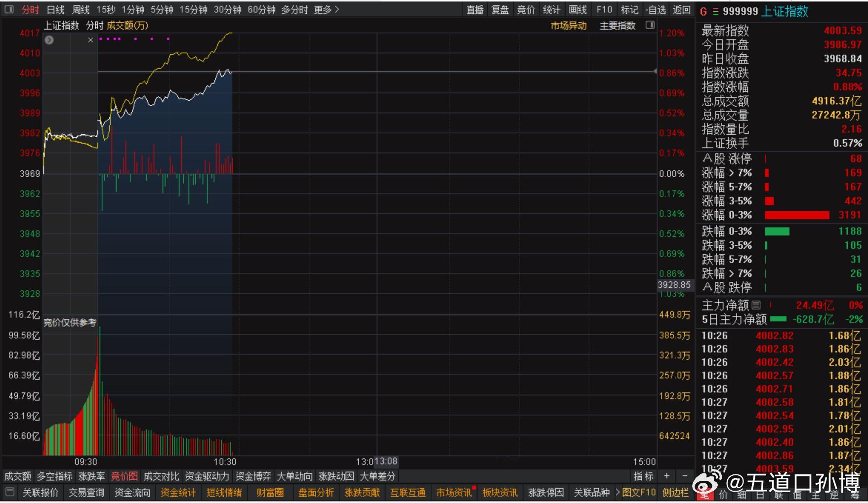This screenshot has height=503, width=868.
Task: Toggle the 市场异动 overlay
Action: click(x=569, y=26)
